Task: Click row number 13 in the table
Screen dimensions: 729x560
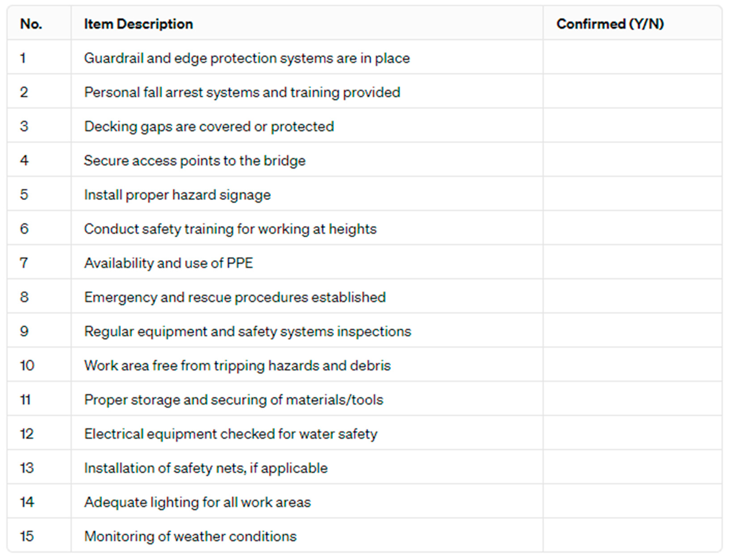Action: point(27,468)
